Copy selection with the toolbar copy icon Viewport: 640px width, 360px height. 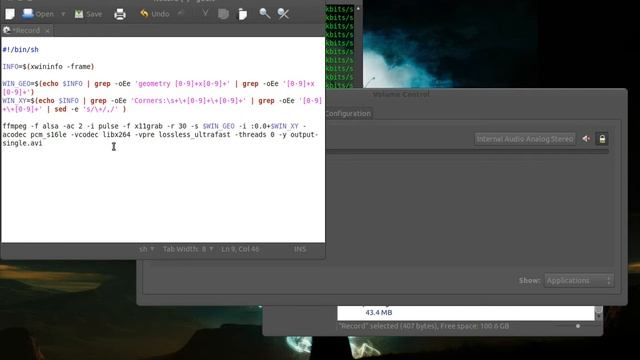pos(223,14)
